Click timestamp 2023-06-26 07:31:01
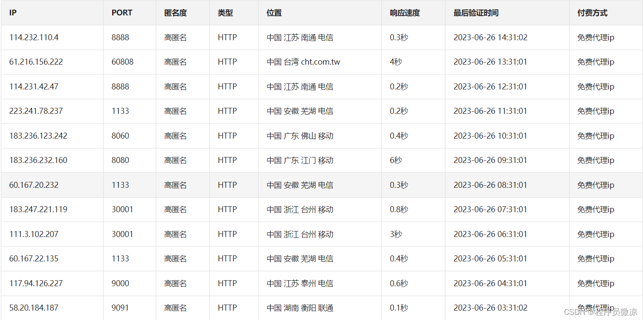This screenshot has width=644, height=320. click(x=490, y=209)
